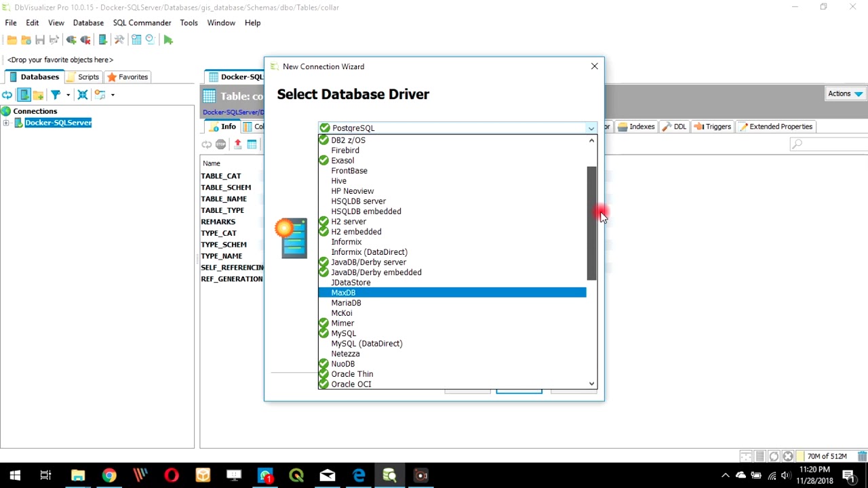Click the grid view icon in Info toolbar

pos(252,144)
